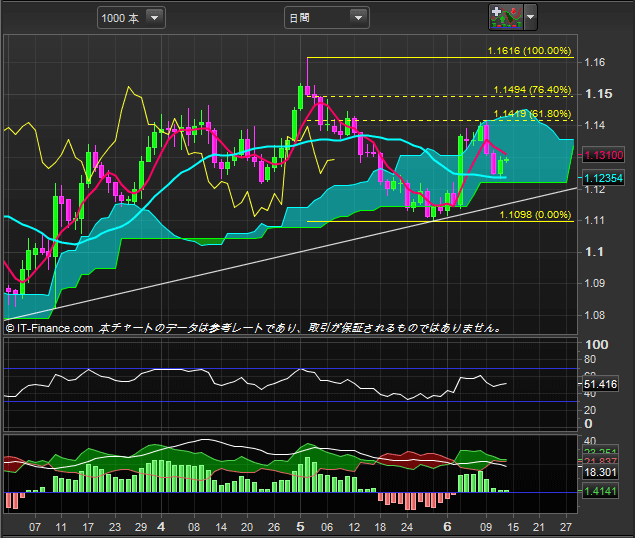The height and width of the screenshot is (538, 635).
Task: Click the month 5 marker on time axis
Action: tap(300, 527)
